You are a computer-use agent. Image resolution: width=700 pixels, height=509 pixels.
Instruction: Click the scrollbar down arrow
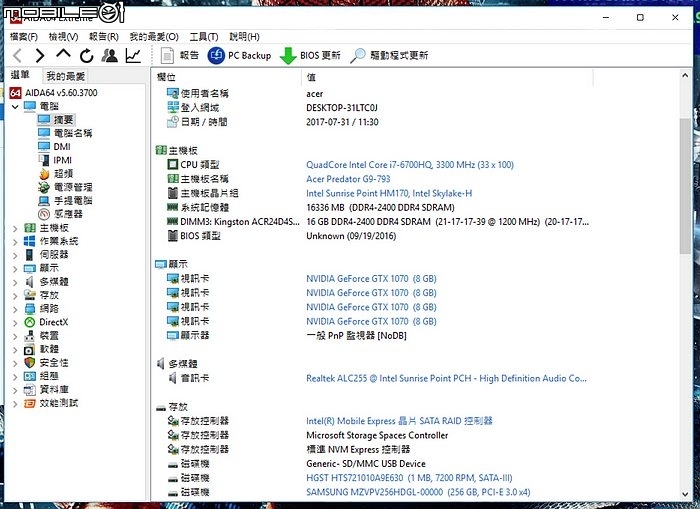pyautogui.click(x=685, y=494)
